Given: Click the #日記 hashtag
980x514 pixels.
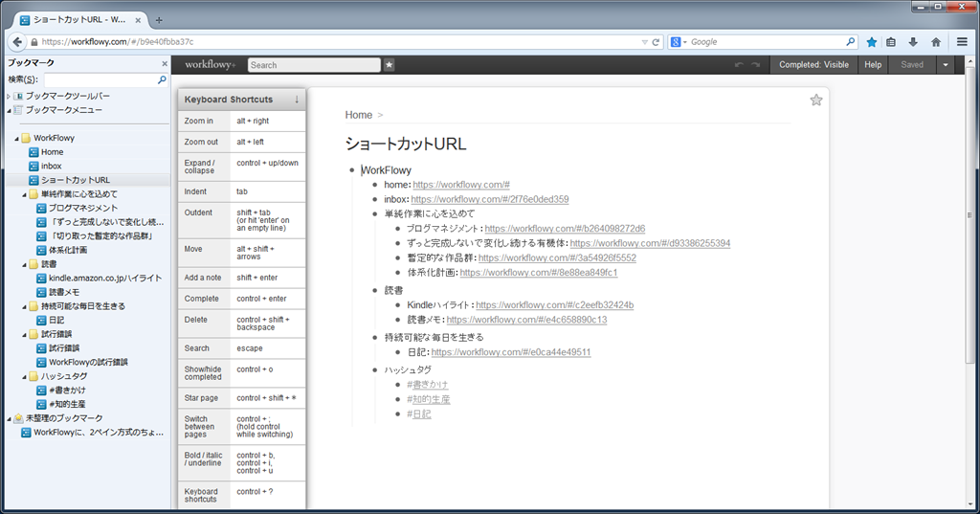Looking at the screenshot, I should coord(419,413).
